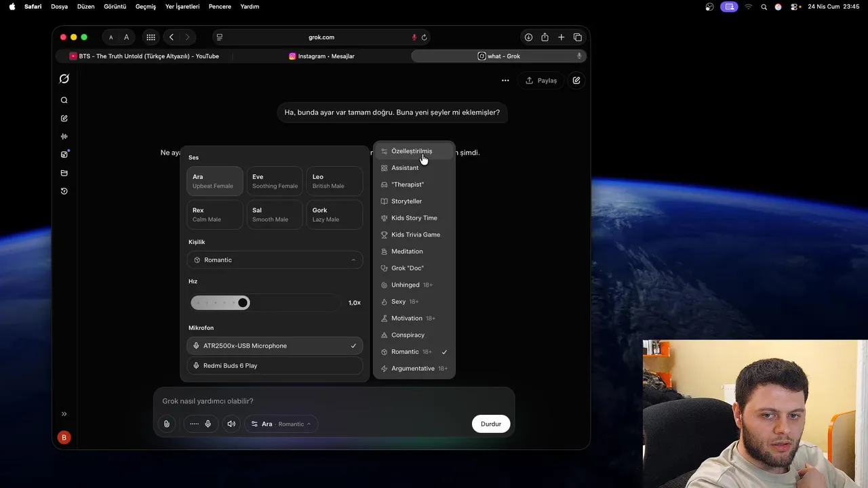Select the Unhinged 18+ personality
868x488 pixels.
pyautogui.click(x=414, y=285)
